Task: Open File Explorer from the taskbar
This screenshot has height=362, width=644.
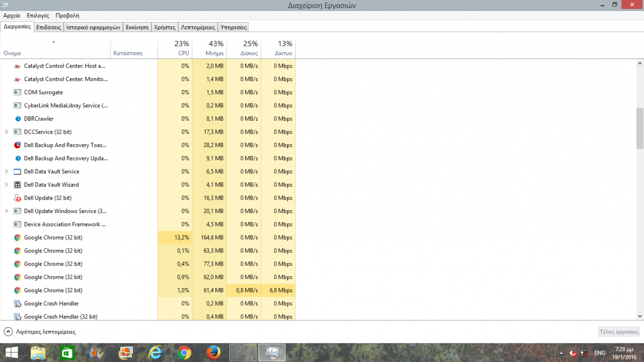Action: [38, 352]
